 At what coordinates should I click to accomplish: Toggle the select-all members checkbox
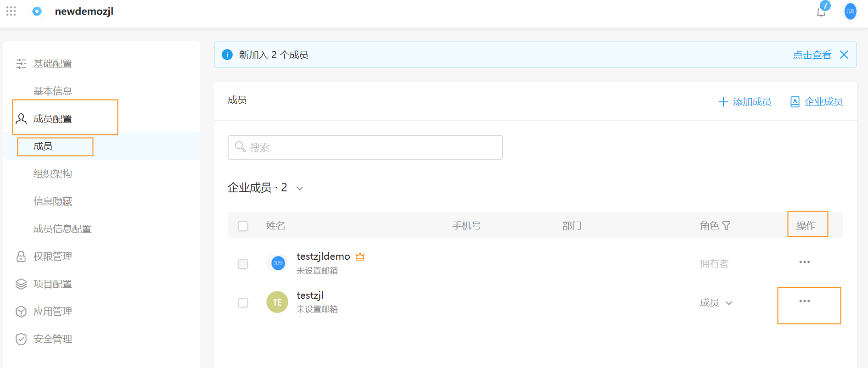243,226
